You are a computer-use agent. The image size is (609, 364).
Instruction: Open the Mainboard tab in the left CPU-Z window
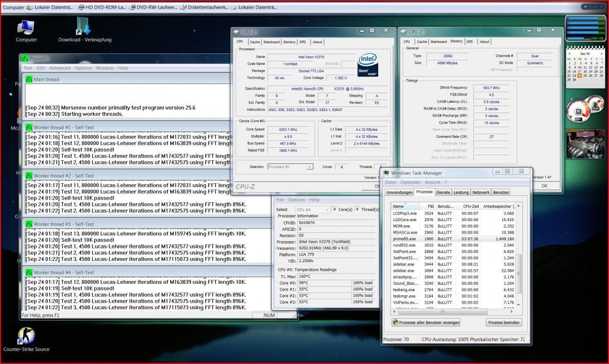coord(271,42)
